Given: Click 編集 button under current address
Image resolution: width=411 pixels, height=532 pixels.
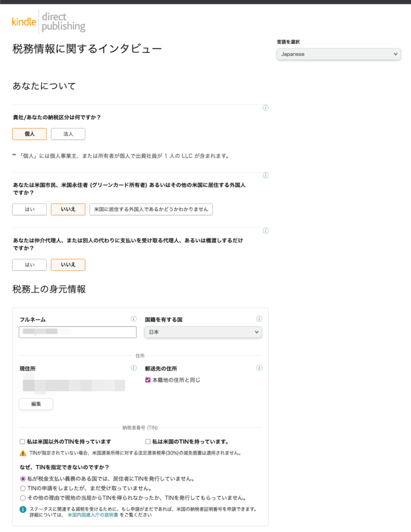Looking at the screenshot, I should click(36, 404).
